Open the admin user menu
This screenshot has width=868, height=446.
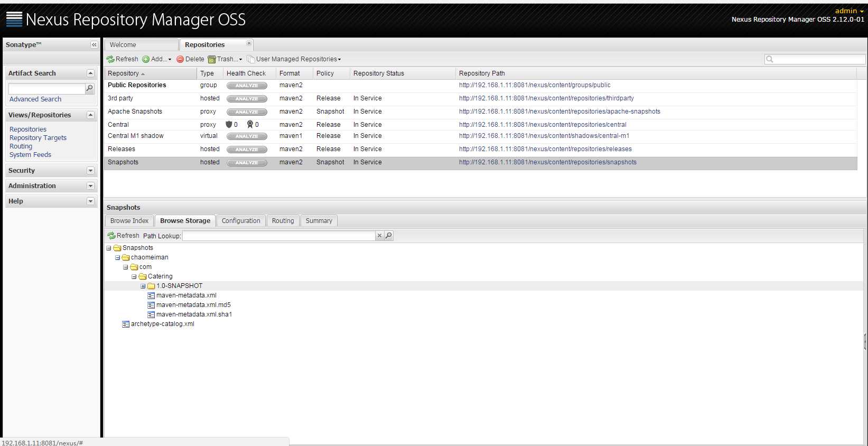pyautogui.click(x=850, y=11)
